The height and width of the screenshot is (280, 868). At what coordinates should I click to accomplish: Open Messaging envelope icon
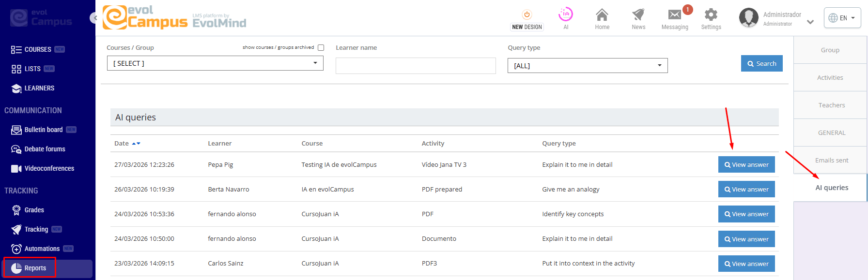674,15
